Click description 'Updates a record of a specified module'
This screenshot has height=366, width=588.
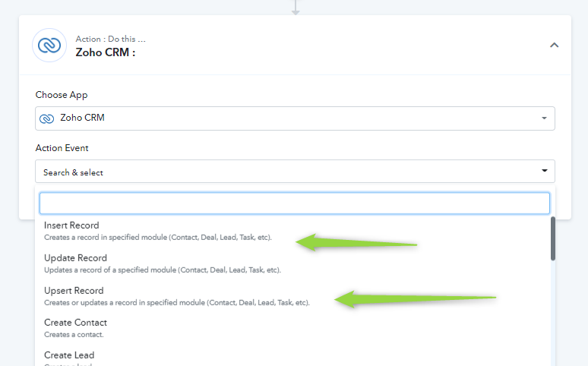(x=163, y=270)
